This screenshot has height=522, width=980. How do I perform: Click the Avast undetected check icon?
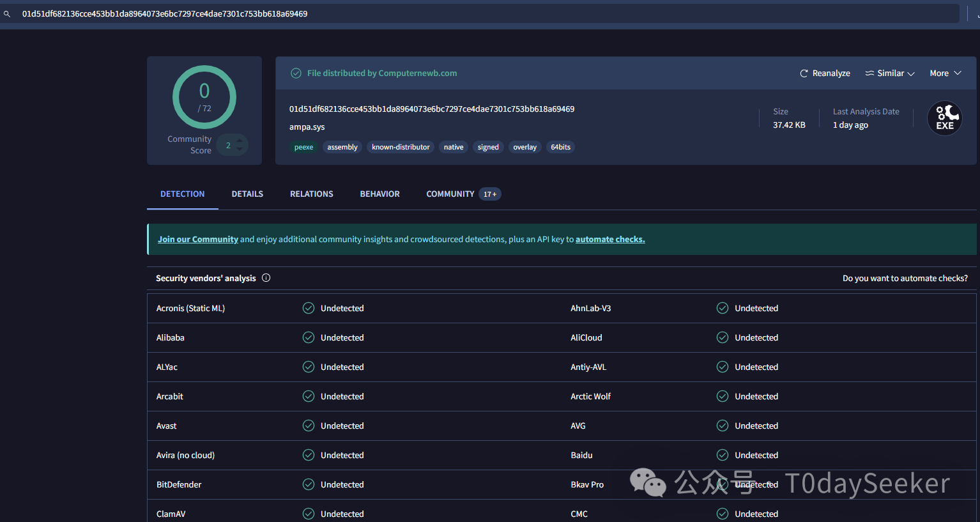pos(309,426)
